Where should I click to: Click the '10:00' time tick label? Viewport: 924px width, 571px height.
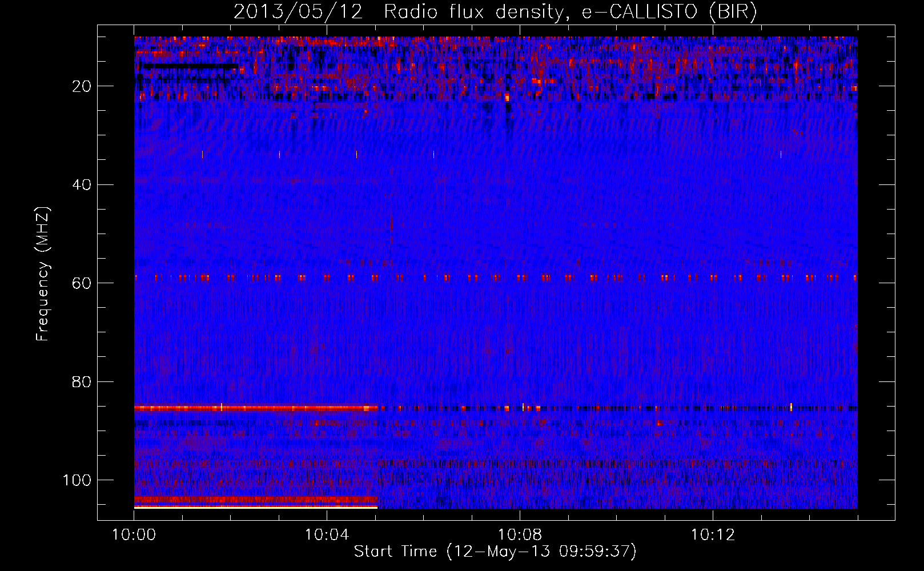point(134,535)
